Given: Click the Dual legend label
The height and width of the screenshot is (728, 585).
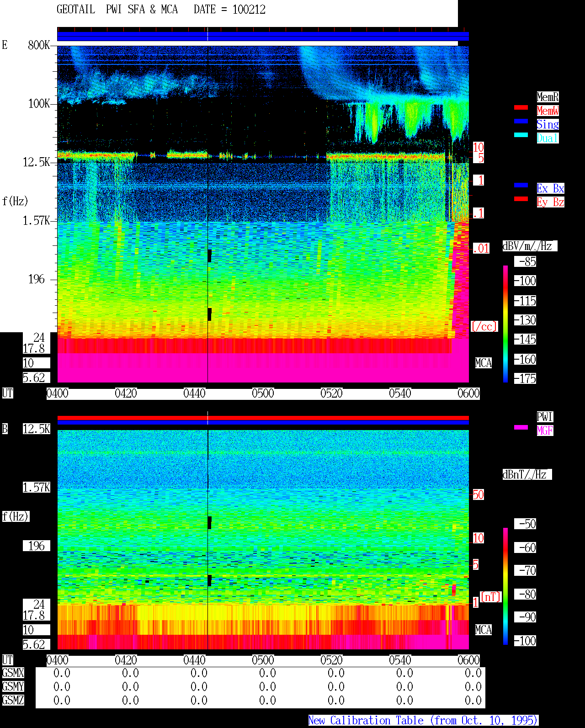Looking at the screenshot, I should tap(548, 138).
